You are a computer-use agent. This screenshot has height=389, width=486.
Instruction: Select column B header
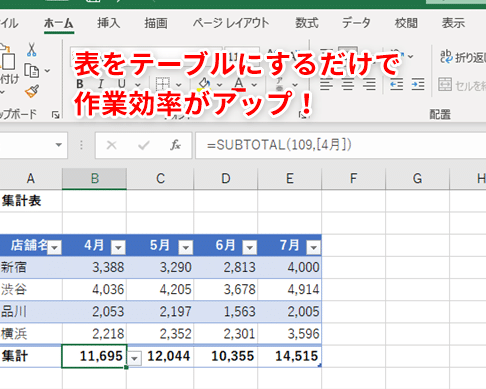click(95, 179)
